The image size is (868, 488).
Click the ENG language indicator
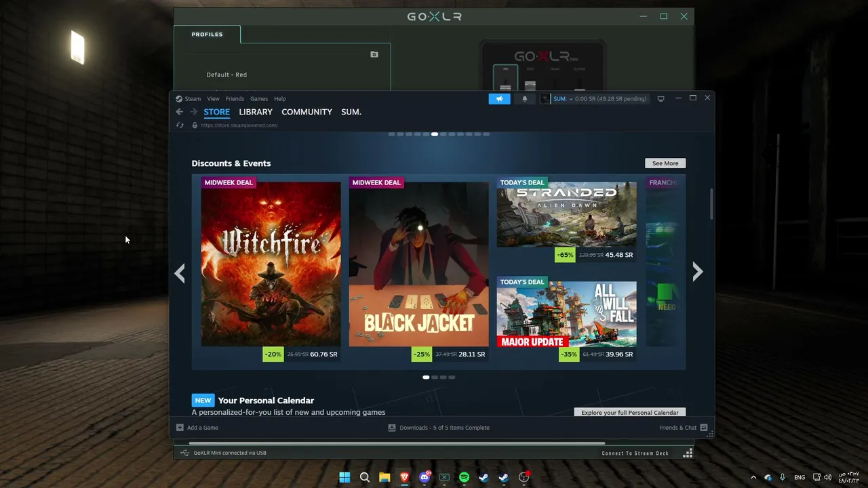800,477
